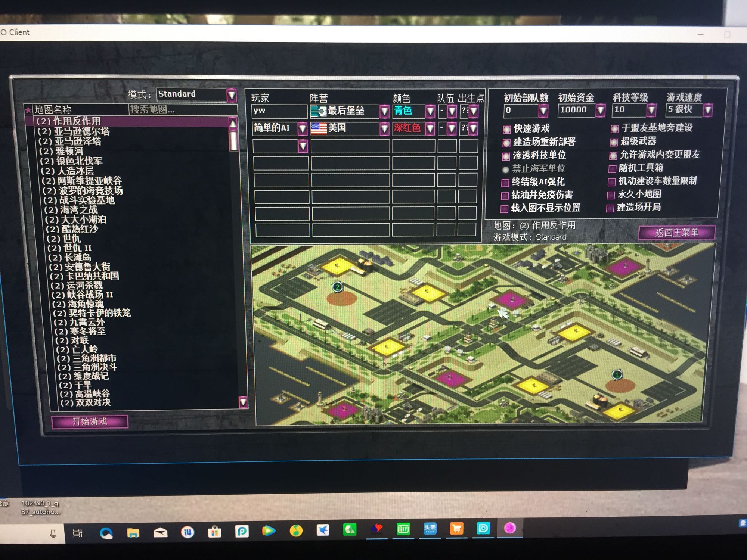Click the 开始游戏 button
The width and height of the screenshot is (747, 560).
[90, 421]
